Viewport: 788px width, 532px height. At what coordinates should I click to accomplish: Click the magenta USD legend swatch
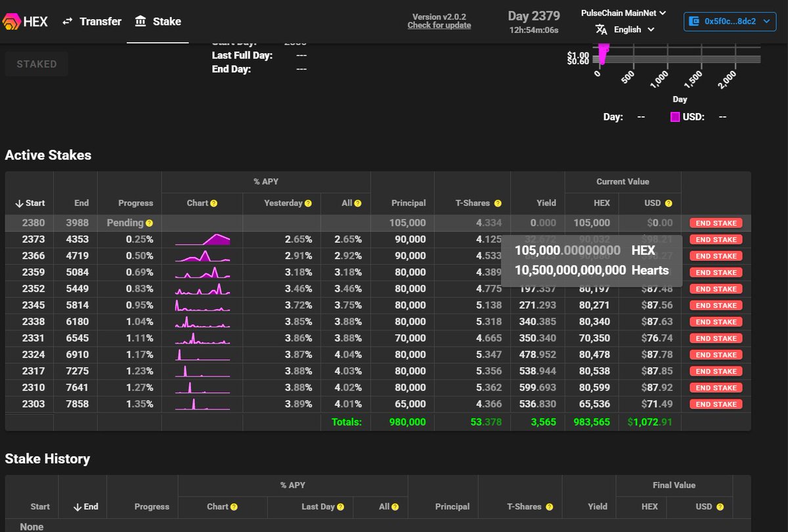(x=675, y=117)
